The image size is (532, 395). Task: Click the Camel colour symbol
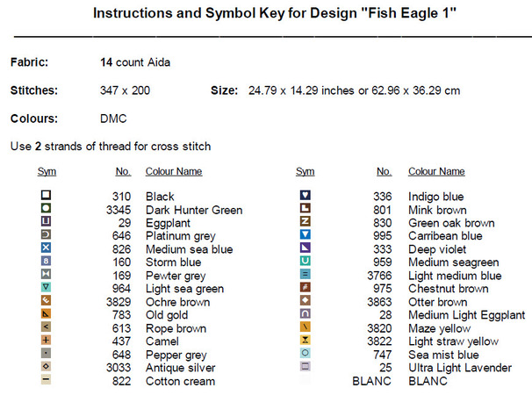pos(47,341)
